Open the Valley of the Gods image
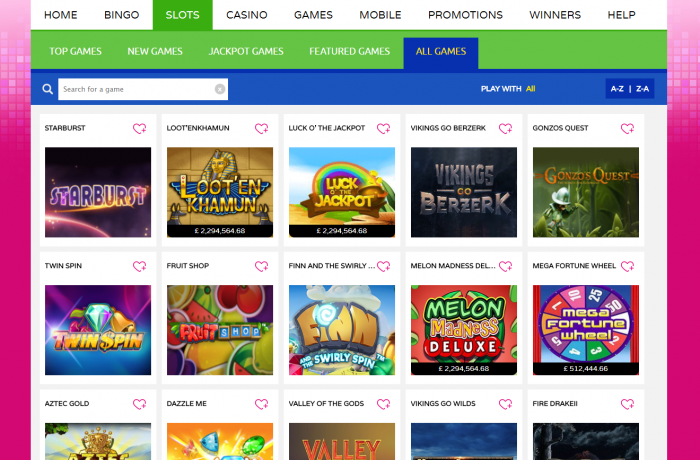700x460 pixels. 342,441
